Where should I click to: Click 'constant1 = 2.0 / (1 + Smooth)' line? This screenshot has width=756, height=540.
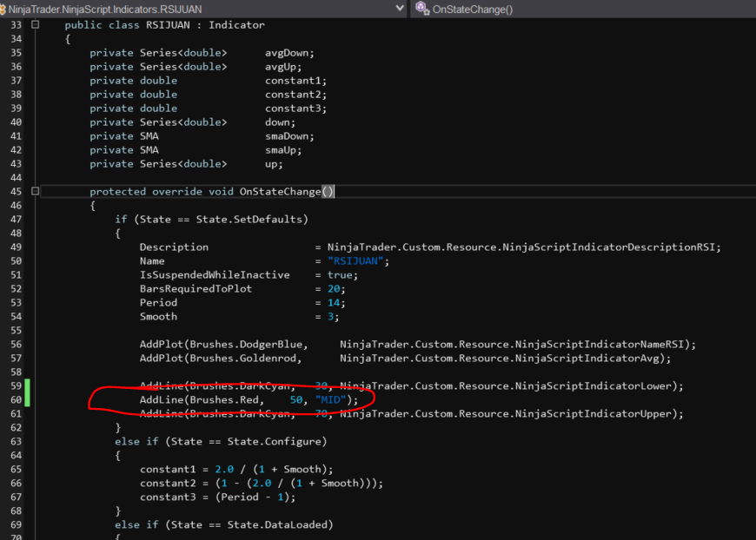pos(236,470)
